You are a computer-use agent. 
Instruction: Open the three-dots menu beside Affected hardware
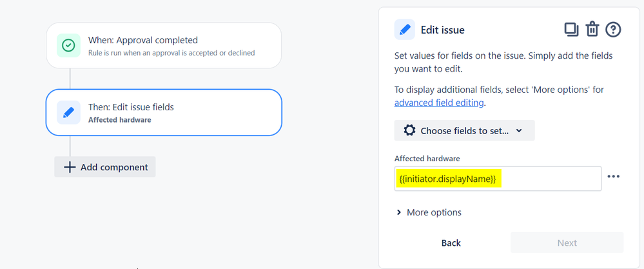tap(613, 177)
